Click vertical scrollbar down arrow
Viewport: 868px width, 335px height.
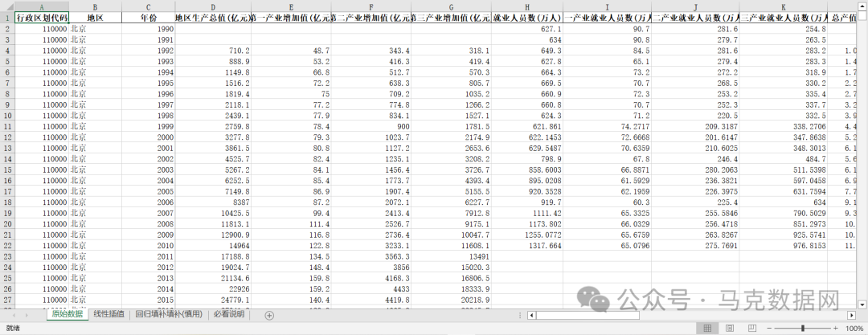click(x=862, y=304)
